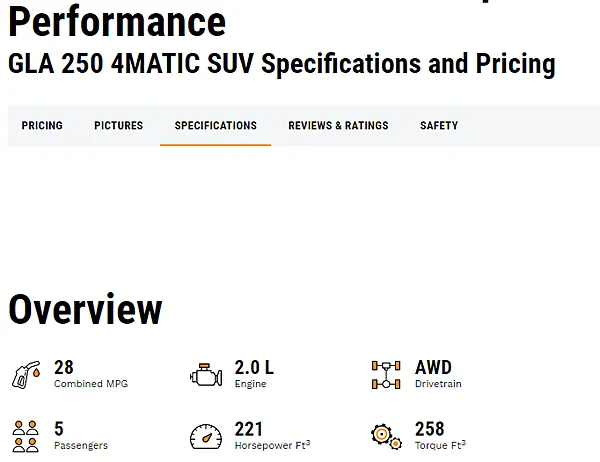Open the Reviews & Ratings tab
Screen dimensions: 600x462
tap(338, 126)
